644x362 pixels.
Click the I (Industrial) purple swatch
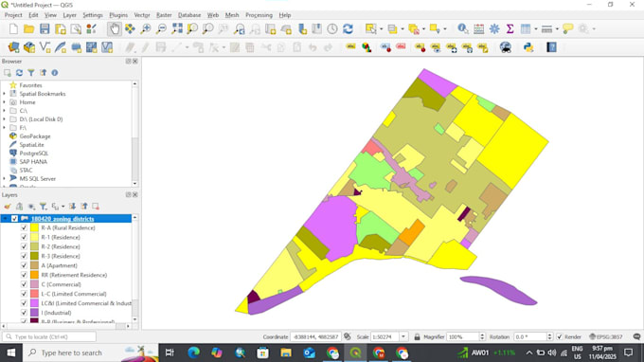(34, 313)
